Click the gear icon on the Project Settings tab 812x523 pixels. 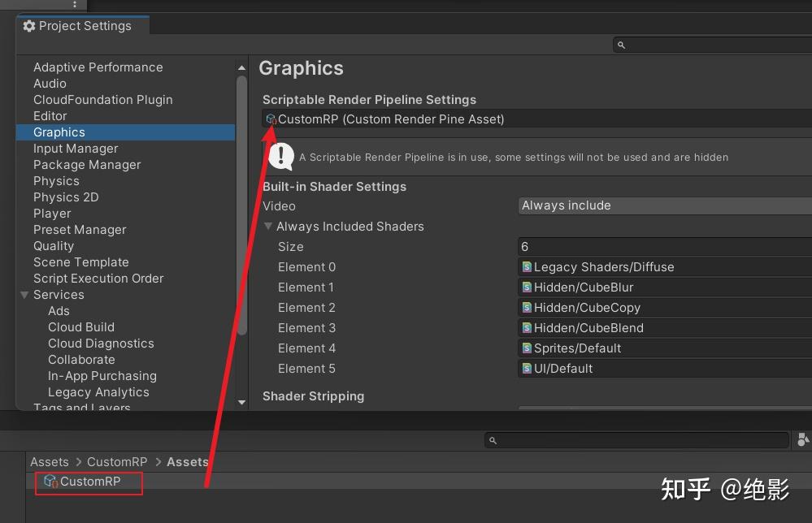(x=29, y=26)
